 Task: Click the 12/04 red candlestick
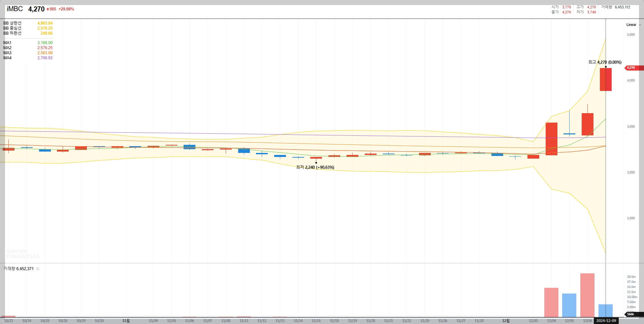coord(551,139)
